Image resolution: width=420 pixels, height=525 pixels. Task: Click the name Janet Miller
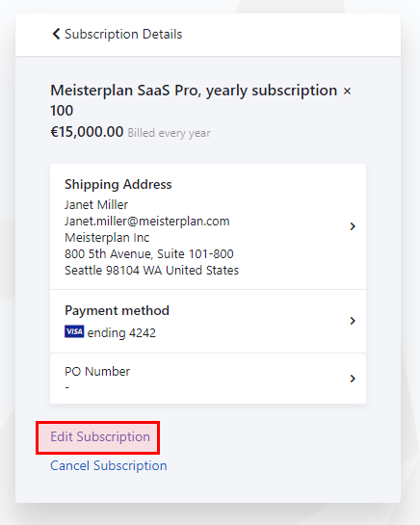(x=96, y=204)
